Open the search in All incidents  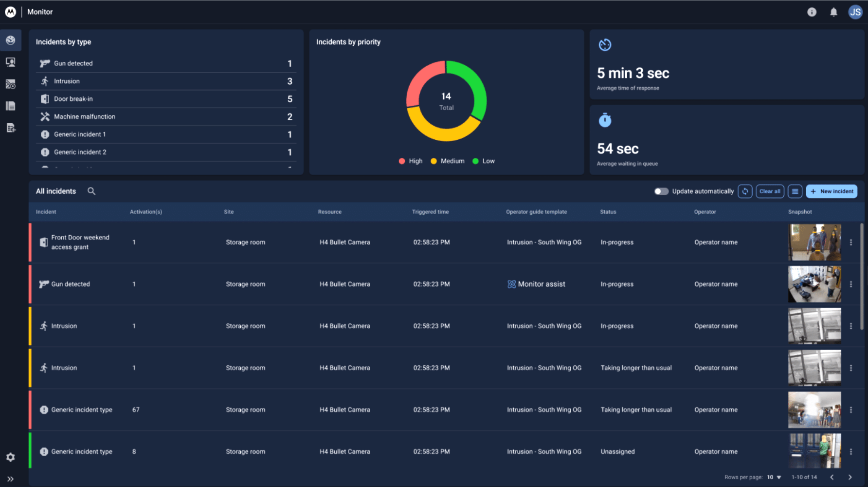91,191
